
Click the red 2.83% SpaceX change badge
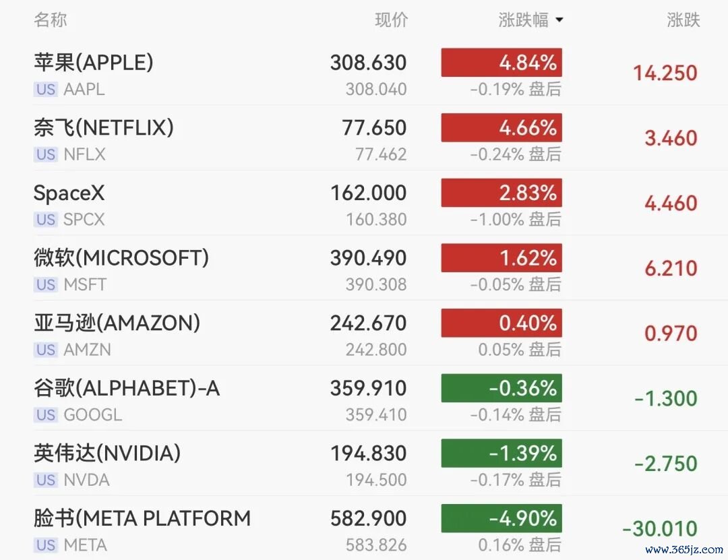pyautogui.click(x=502, y=193)
